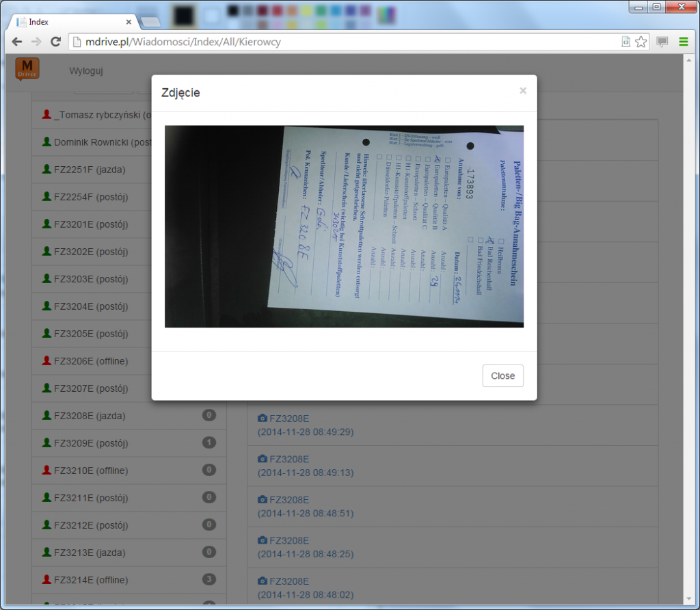The width and height of the screenshot is (700, 610).
Task: Click the red user icon beside FZ3214E
Action: 46,579
